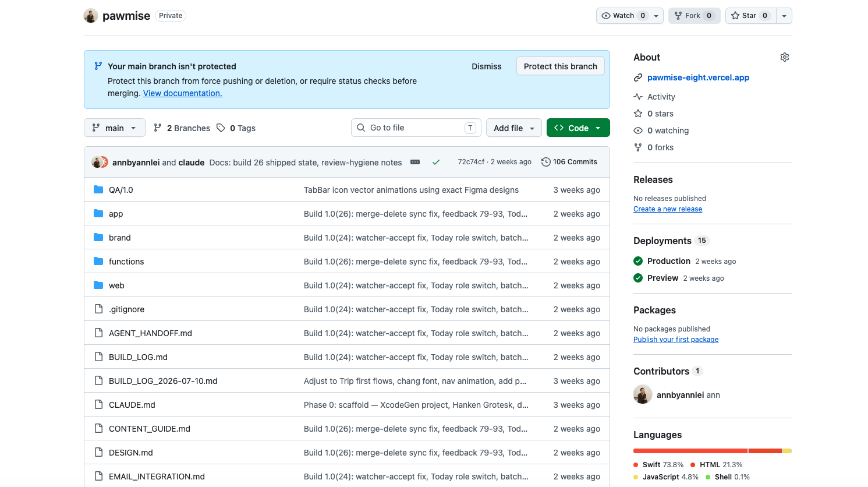The width and height of the screenshot is (868, 487).
Task: Click the DESIGN.md file icon
Action: (x=98, y=453)
